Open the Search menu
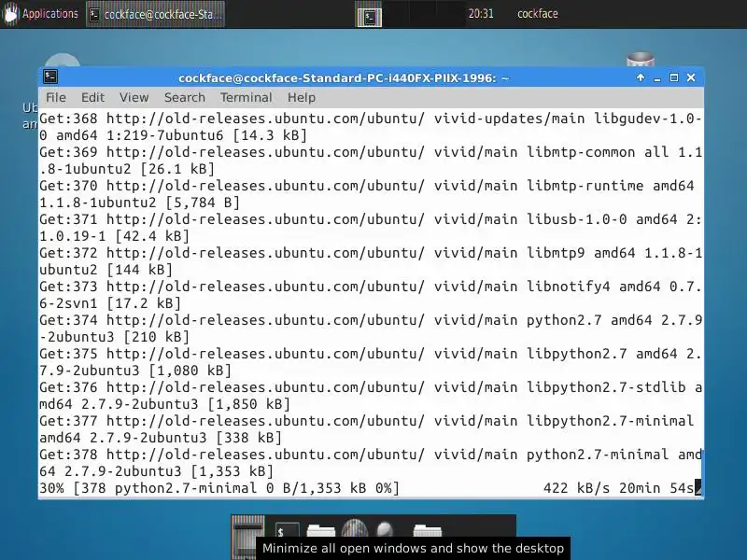 (184, 98)
